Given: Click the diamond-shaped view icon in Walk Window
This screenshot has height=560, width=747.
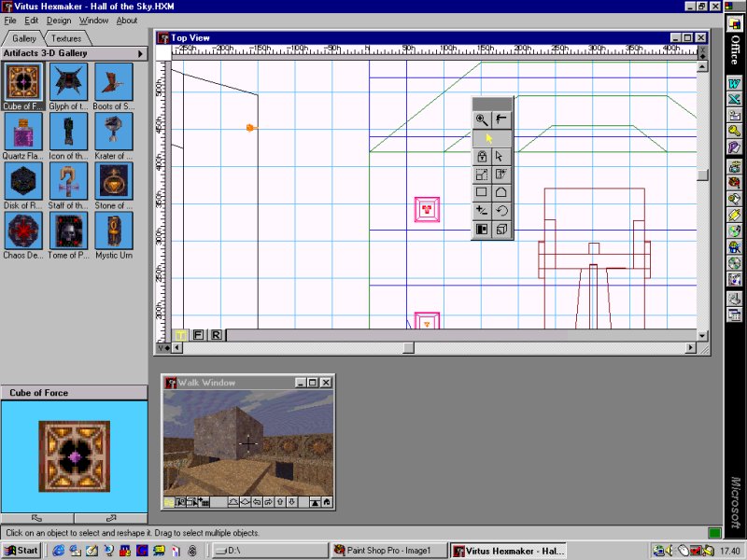Looking at the screenshot, I should (245, 502).
